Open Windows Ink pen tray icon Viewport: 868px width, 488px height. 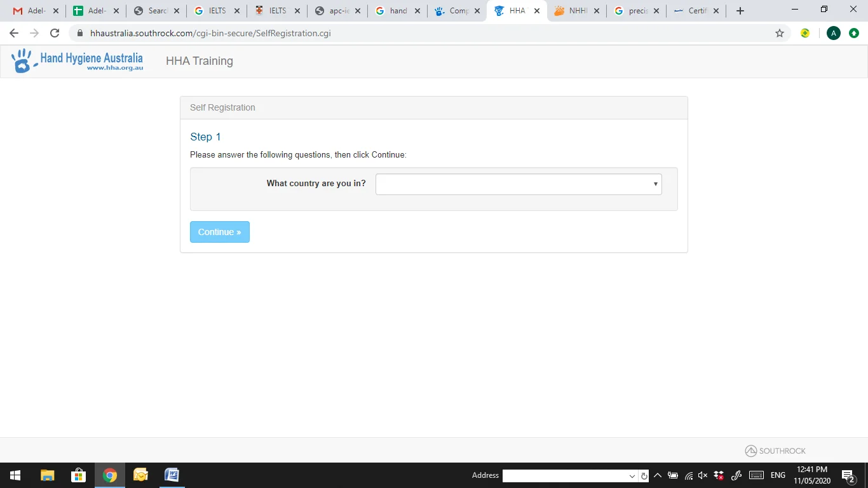pos(736,475)
